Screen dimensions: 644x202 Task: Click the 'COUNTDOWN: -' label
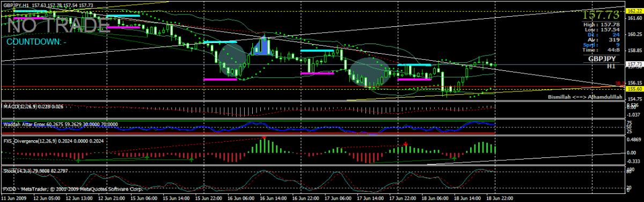[x=36, y=41]
